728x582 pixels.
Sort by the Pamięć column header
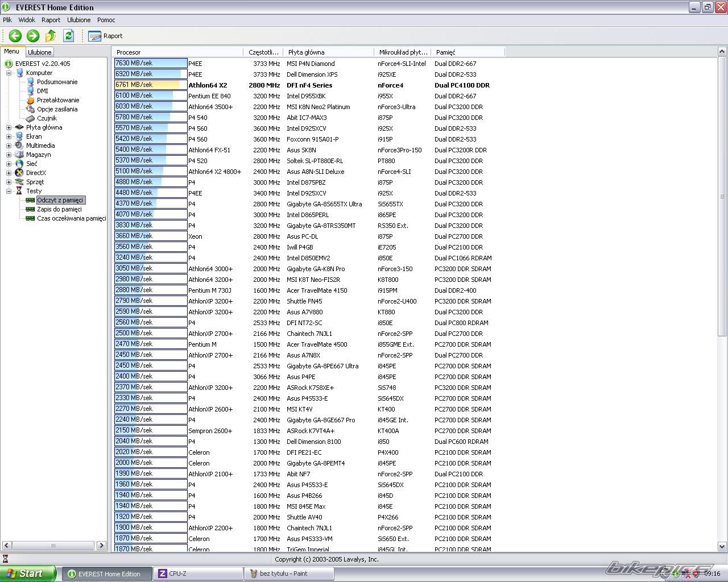pyautogui.click(x=468, y=52)
